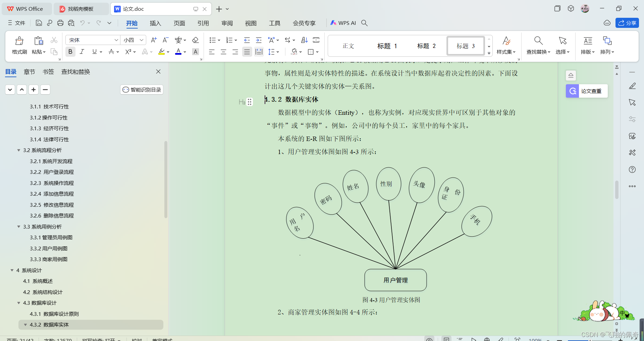644x341 pixels.
Task: Click the distributed alignment icon
Action: point(259,52)
